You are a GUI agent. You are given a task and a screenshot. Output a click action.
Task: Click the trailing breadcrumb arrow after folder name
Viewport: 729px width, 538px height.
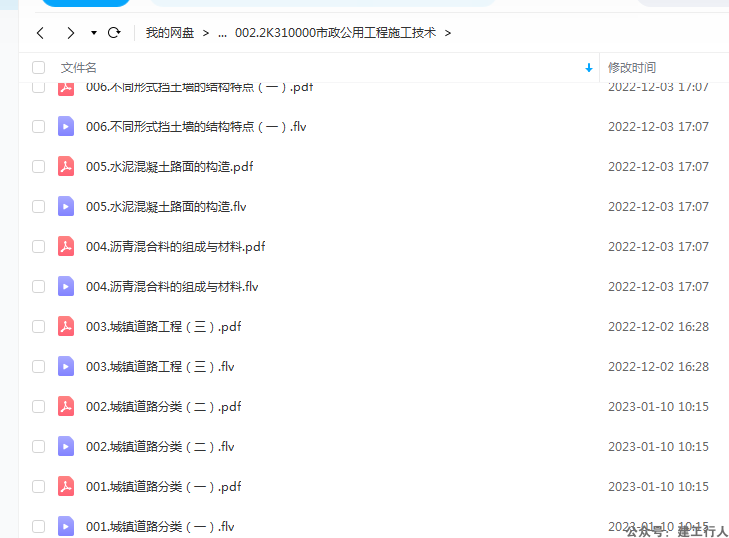(448, 33)
